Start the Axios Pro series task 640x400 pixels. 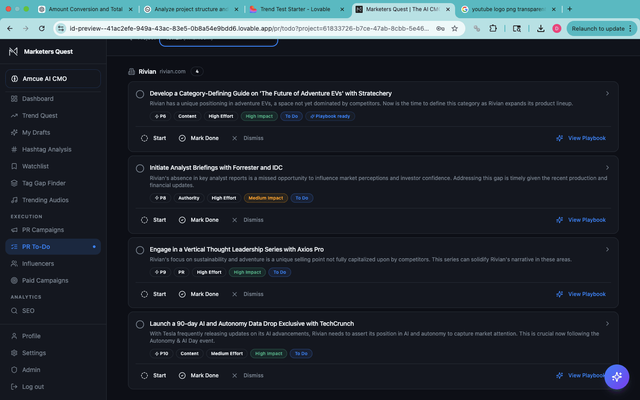[154, 294]
